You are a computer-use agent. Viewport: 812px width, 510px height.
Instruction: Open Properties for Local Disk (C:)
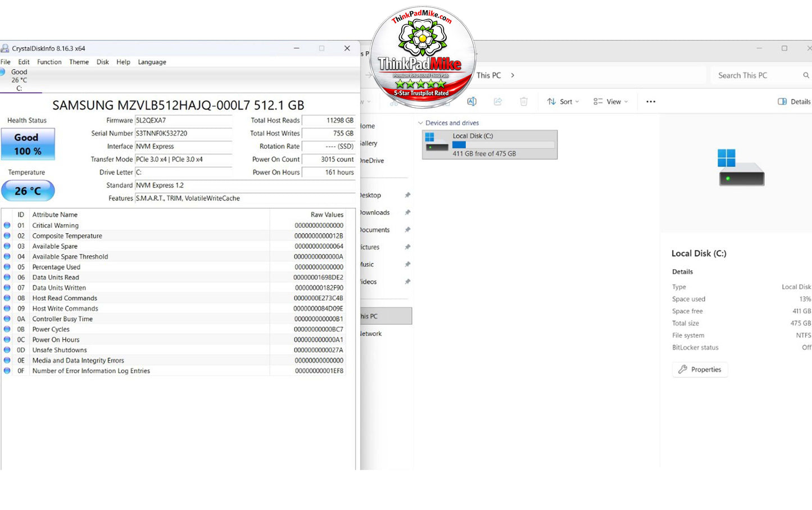coord(700,370)
